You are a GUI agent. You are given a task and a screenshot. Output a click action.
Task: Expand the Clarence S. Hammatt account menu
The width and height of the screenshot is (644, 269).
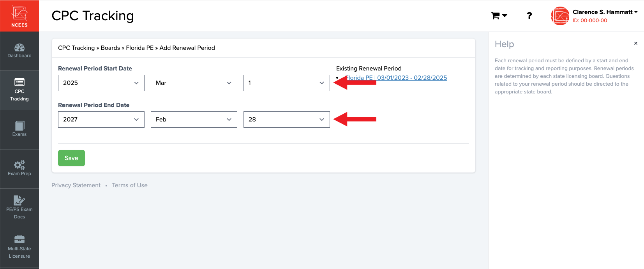point(605,12)
